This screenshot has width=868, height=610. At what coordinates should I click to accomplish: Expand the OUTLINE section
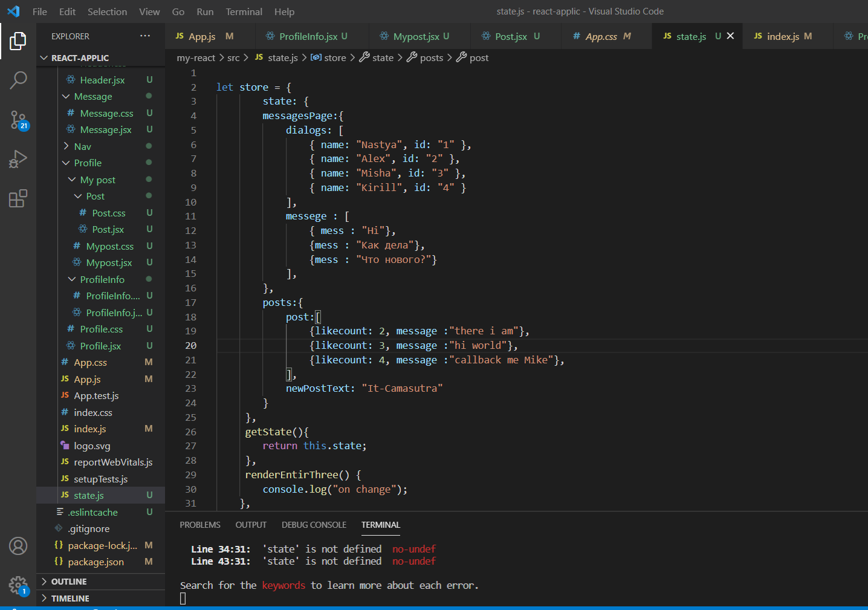point(69,582)
